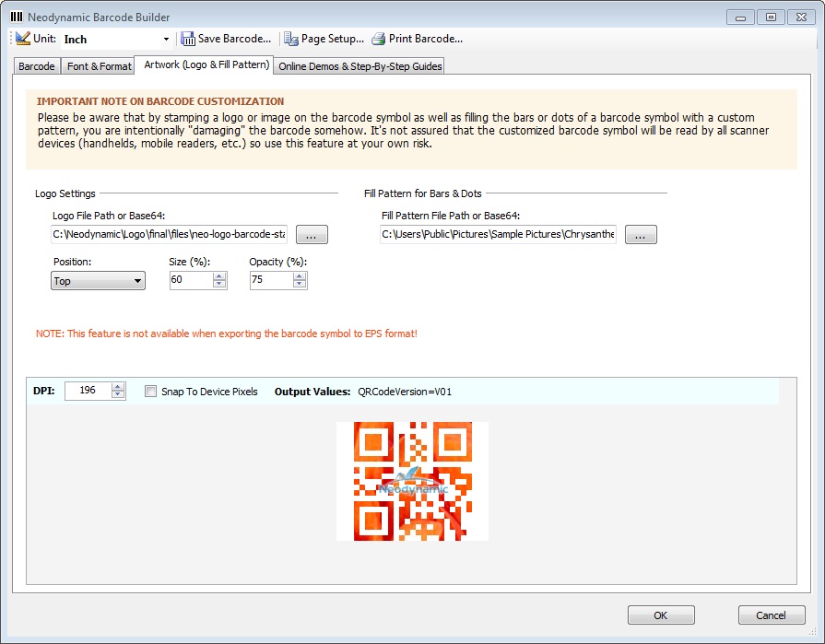Click the Opacity (%) input showing 75
The height and width of the screenshot is (644, 825).
(x=271, y=280)
